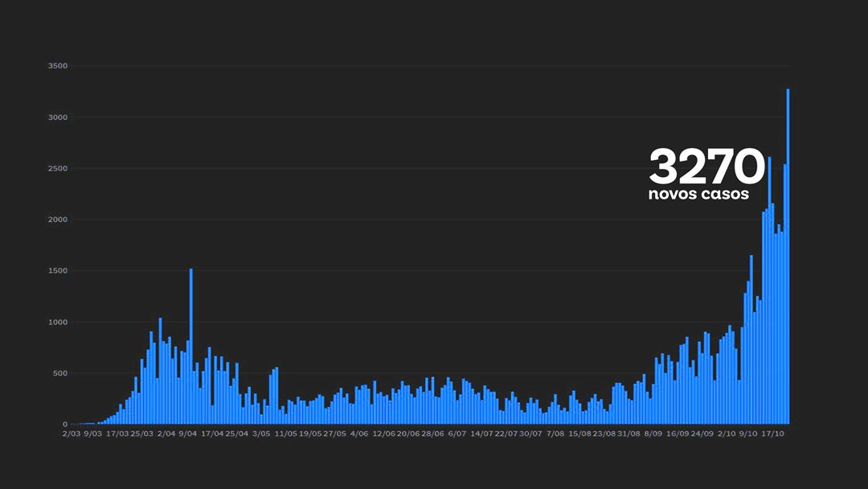This screenshot has width=868, height=489.
Task: Click the 500 y-axis label
Action: click(x=60, y=373)
